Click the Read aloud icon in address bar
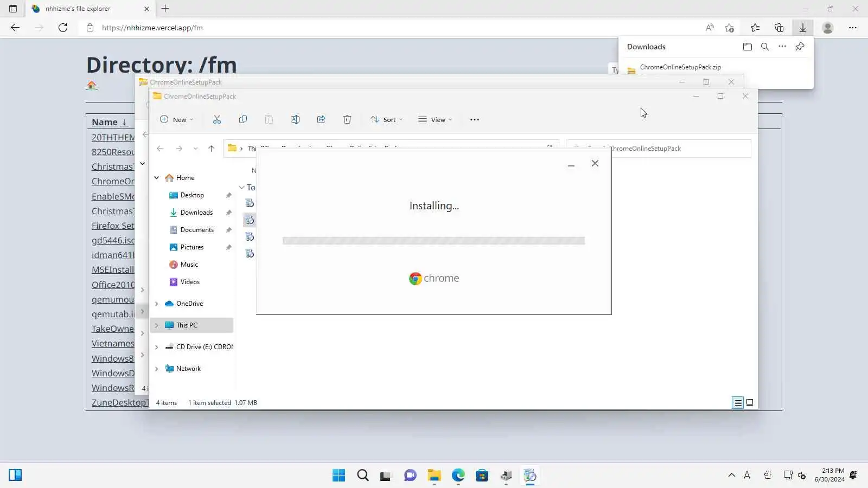Viewport: 868px width, 488px height. pos(710,28)
